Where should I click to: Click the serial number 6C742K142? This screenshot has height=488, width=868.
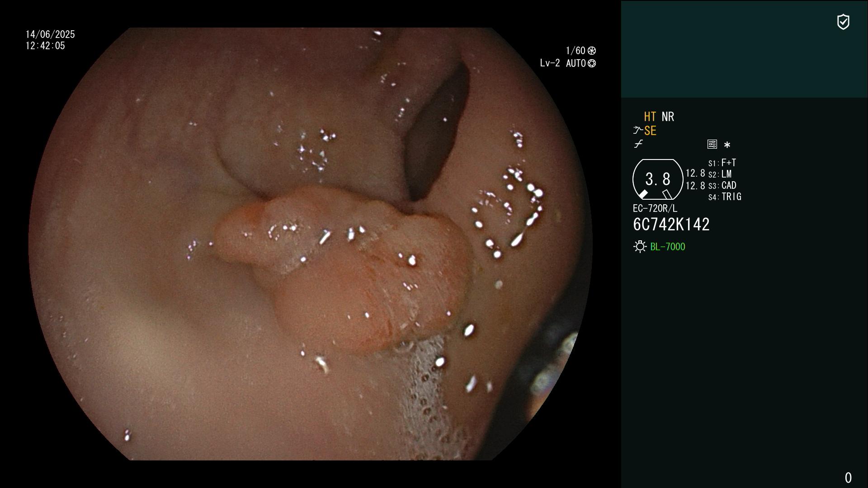[671, 225]
